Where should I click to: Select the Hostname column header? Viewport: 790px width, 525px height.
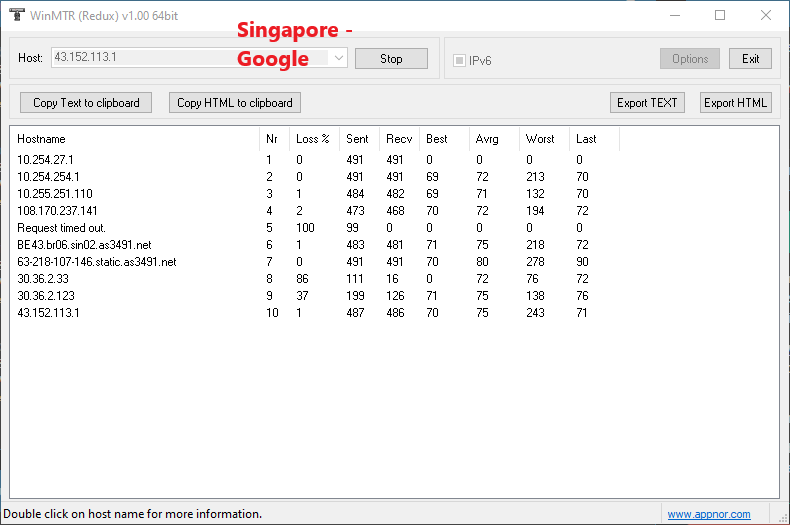(x=135, y=139)
